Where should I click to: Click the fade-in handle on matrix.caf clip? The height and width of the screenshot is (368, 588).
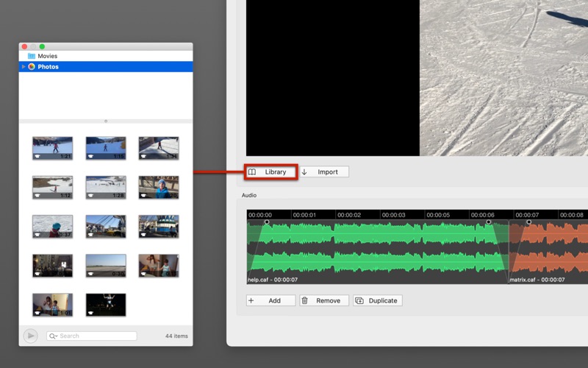pos(528,222)
